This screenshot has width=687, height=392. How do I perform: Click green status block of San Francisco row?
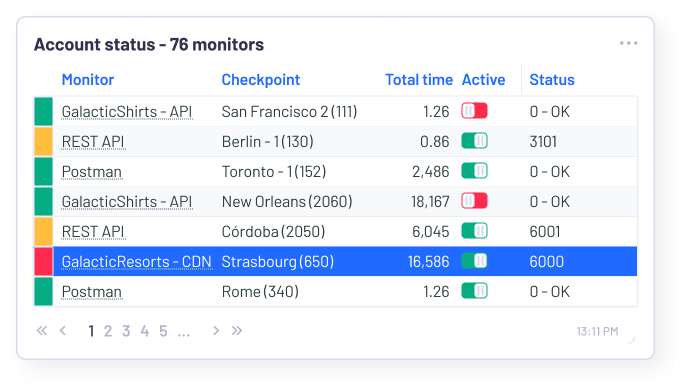pyautogui.click(x=43, y=112)
